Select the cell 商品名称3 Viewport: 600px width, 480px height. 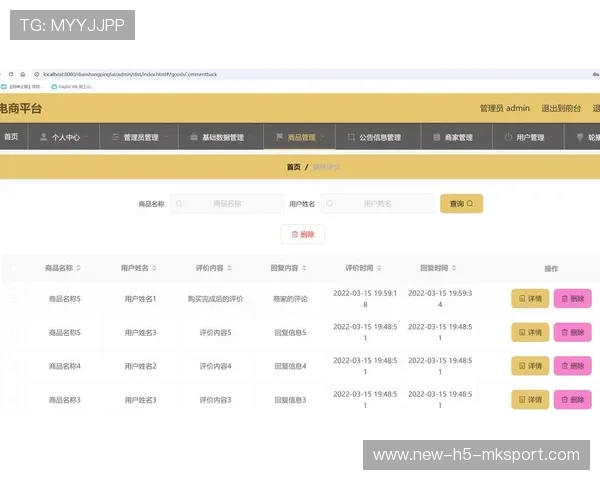(65, 400)
